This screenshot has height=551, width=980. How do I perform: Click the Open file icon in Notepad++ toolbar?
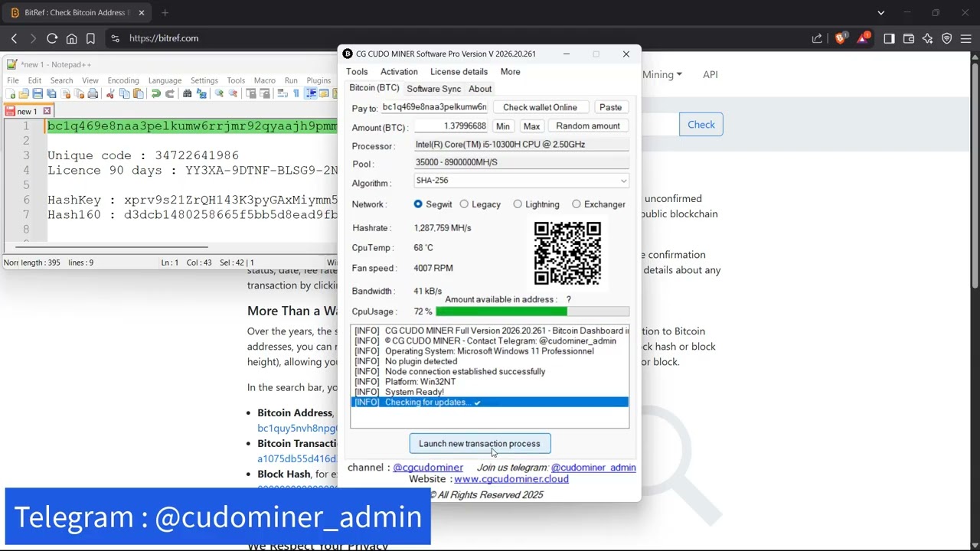point(24,93)
